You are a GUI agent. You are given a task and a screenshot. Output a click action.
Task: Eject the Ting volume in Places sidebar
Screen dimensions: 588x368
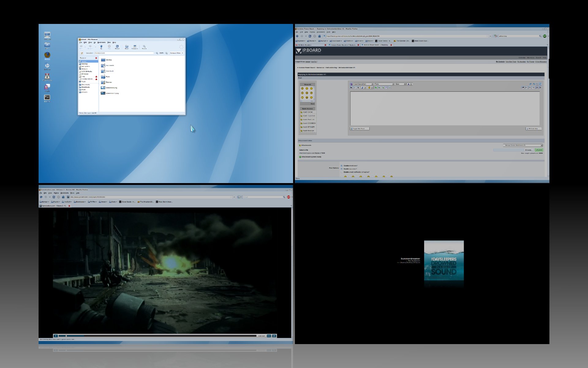tap(96, 77)
